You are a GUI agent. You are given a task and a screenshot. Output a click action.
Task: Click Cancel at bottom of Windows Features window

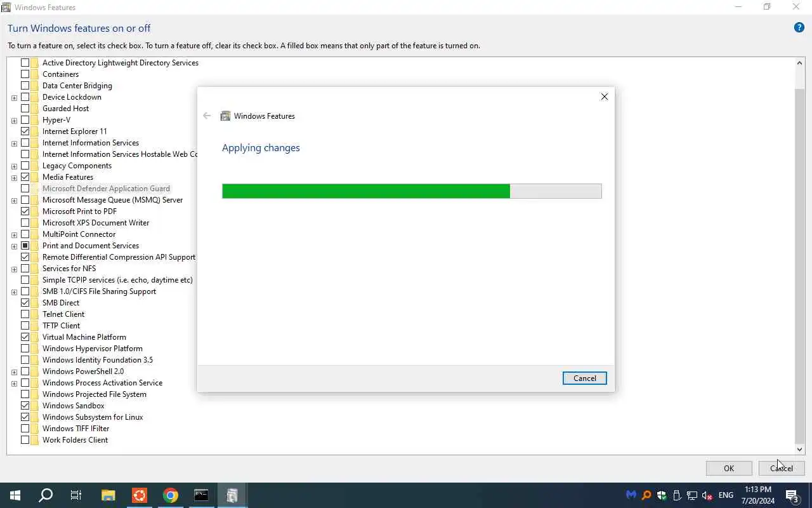pyautogui.click(x=782, y=468)
